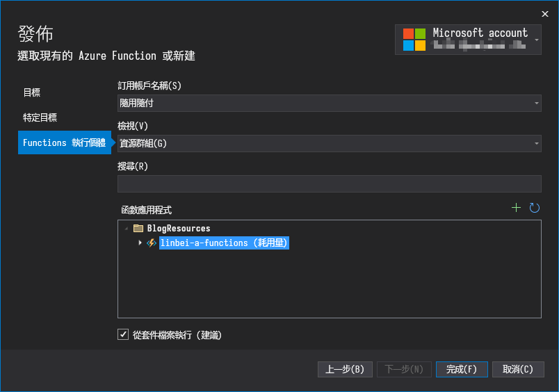
Task: Open the view 資源群組(G) dropdown
Action: (x=329, y=144)
